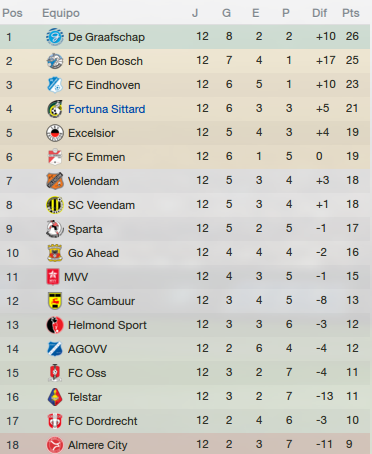Click the Telstar club crest
Viewport: 372px width, 454px height.
55,397
